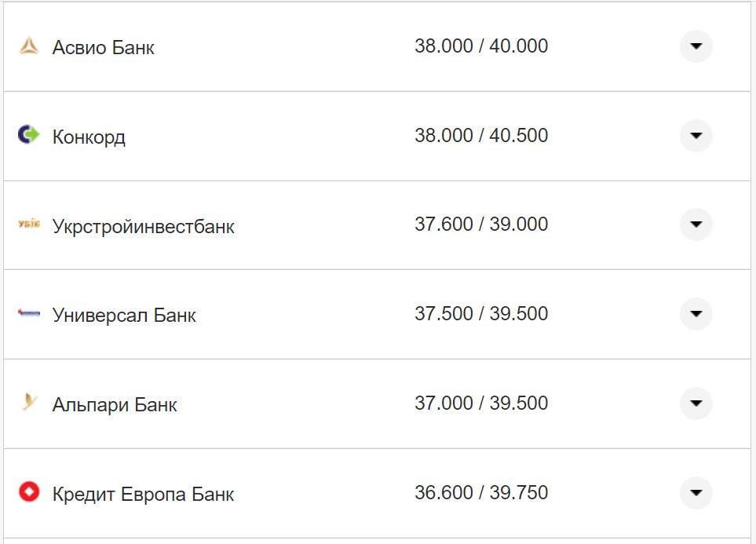The width and height of the screenshot is (756, 544).
Task: Click the 36.600 / 39.750 rate value
Action: [x=481, y=493]
